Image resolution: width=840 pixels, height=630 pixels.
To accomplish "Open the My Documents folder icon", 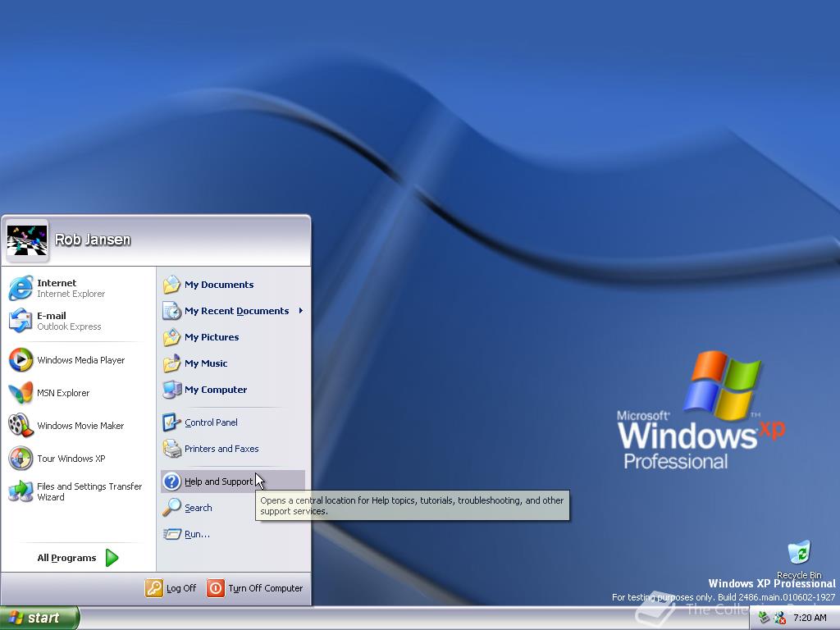I will 172,285.
